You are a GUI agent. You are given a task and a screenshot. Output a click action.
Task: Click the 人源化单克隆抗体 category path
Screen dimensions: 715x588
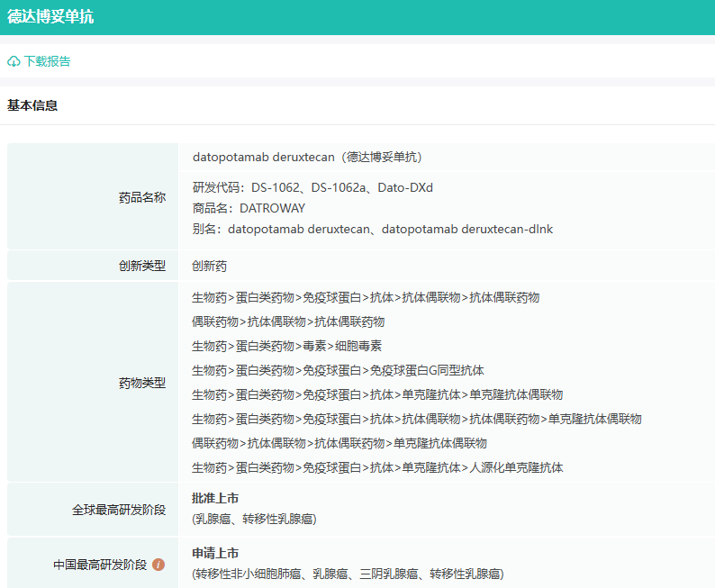coord(377,467)
